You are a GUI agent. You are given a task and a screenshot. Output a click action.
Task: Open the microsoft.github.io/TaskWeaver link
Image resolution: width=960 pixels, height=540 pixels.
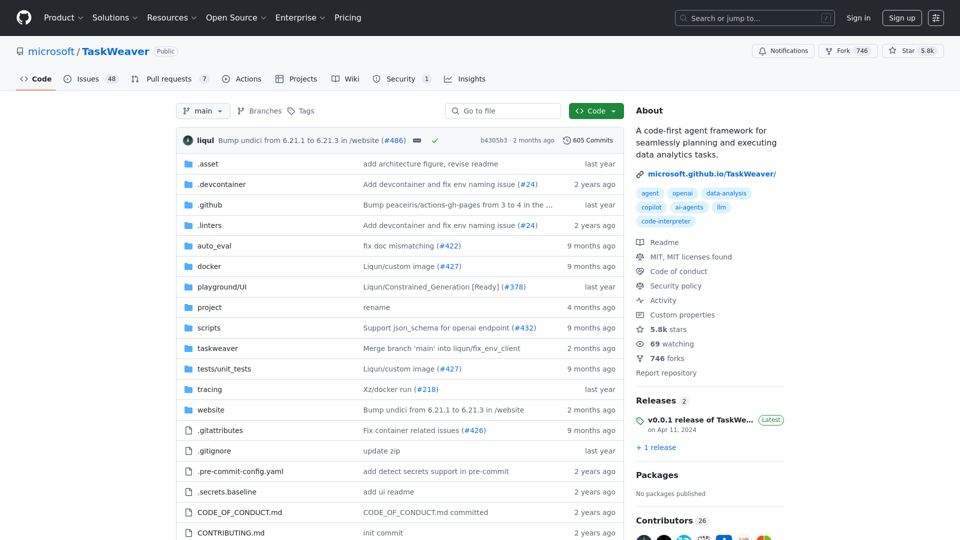711,174
